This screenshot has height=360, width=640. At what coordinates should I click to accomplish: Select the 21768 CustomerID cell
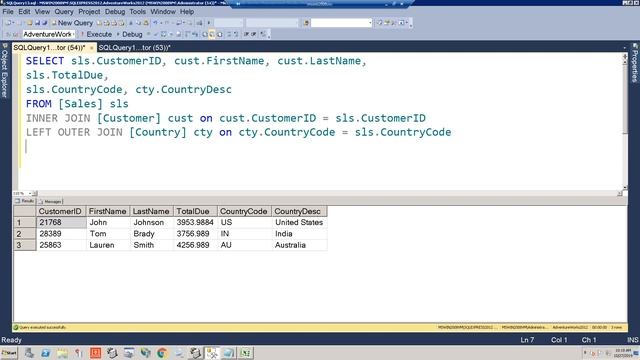tap(61, 222)
